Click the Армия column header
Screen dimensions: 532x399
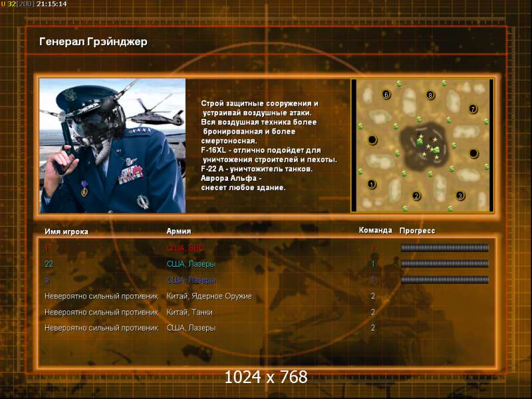click(179, 231)
